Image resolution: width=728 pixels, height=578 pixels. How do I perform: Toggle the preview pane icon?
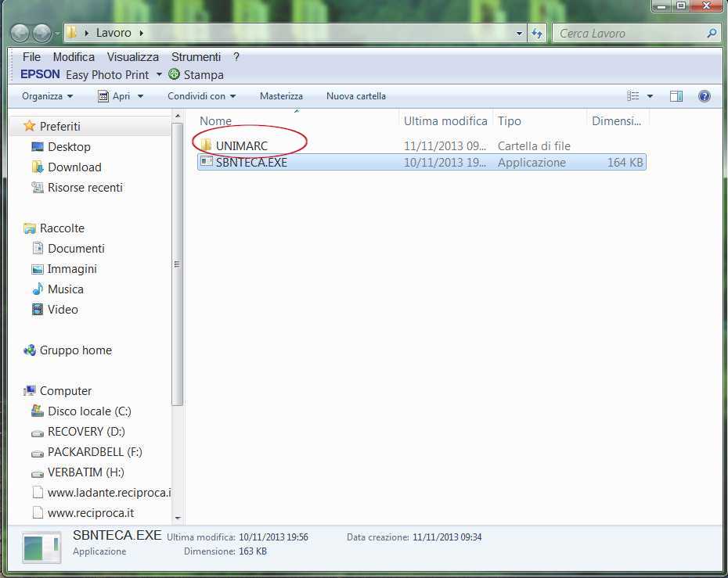[676, 96]
